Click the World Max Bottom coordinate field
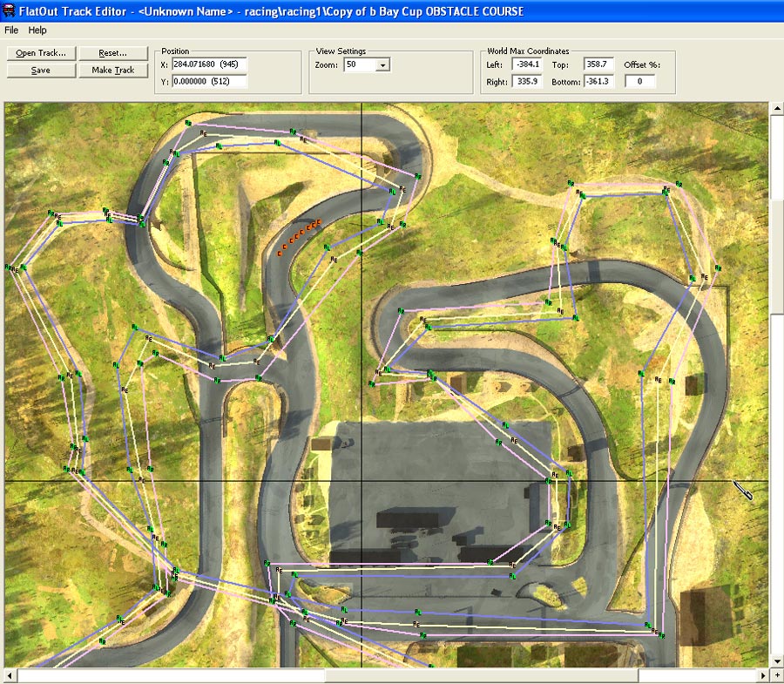 click(x=598, y=82)
